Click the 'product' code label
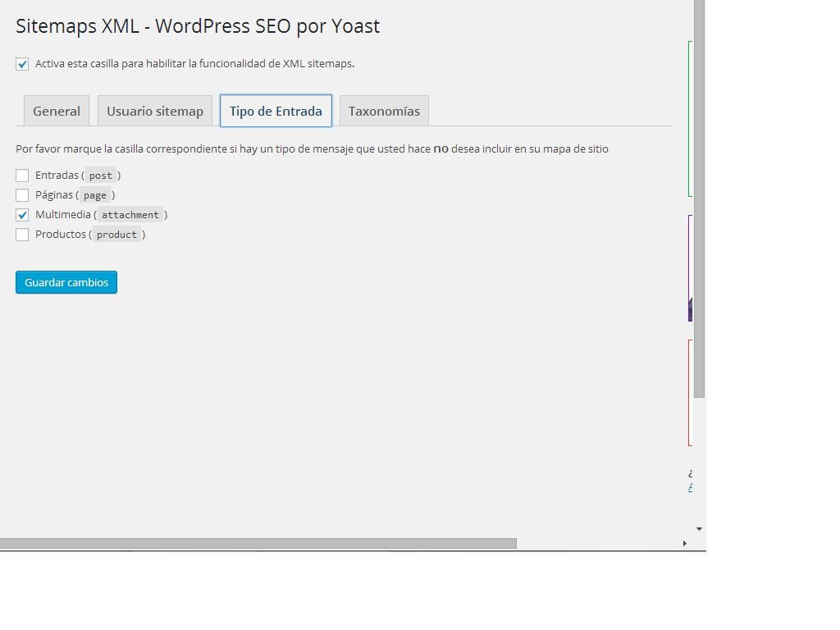 click(x=116, y=235)
